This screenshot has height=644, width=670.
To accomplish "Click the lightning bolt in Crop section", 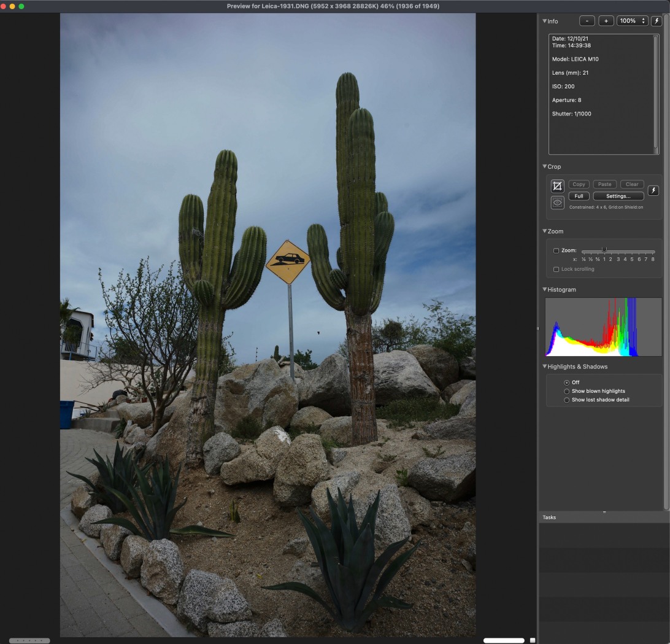I will (x=653, y=190).
